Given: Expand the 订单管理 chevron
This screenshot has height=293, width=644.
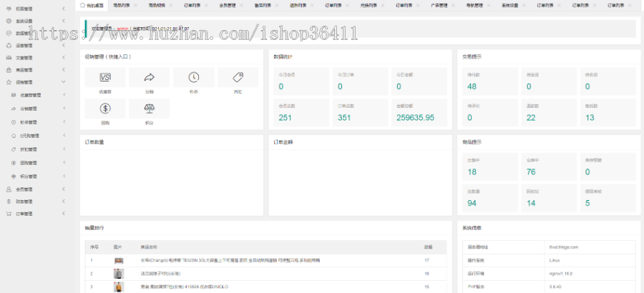Looking at the screenshot, I should pos(63,214).
